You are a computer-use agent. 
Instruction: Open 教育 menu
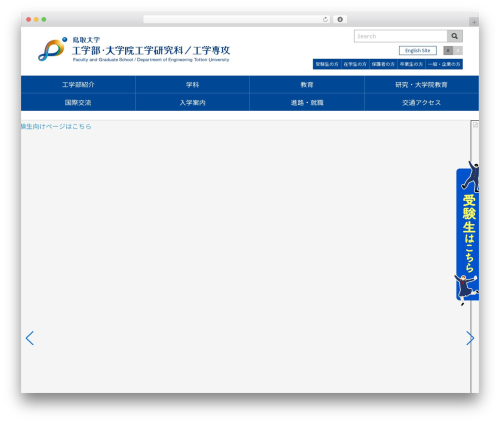click(307, 85)
